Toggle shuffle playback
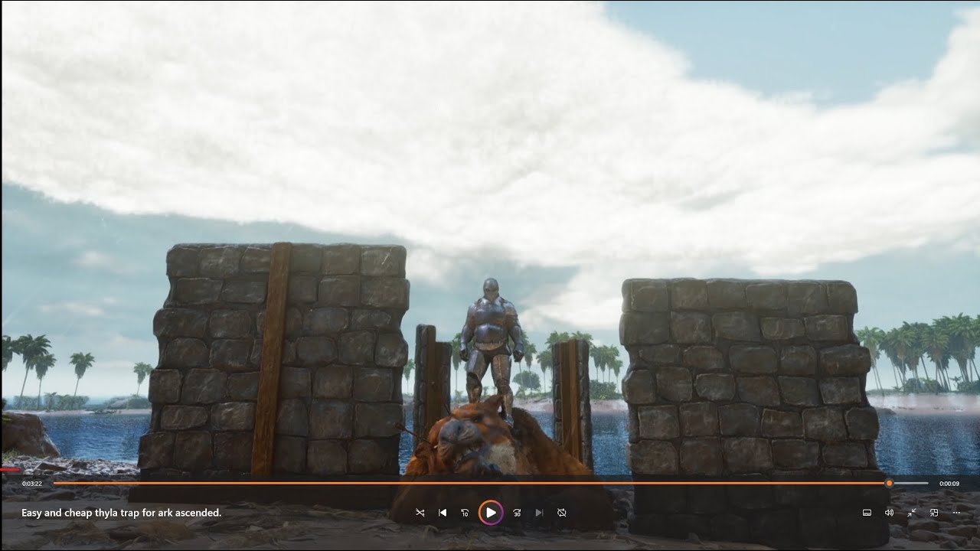The image size is (980, 551). coord(420,513)
